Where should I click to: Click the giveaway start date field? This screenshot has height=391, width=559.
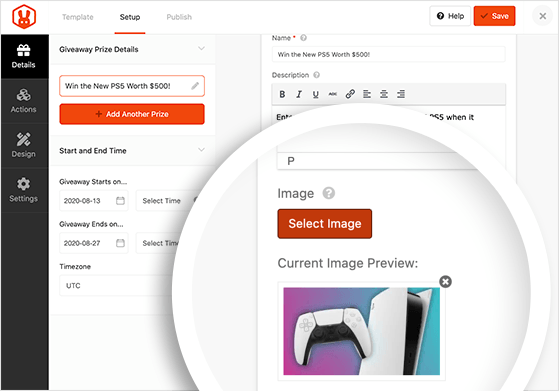tap(94, 201)
